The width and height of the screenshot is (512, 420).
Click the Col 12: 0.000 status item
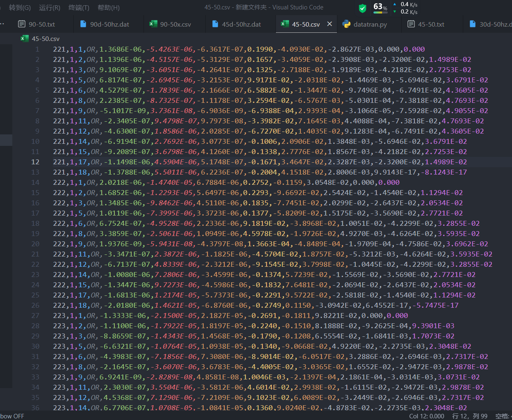426,416
